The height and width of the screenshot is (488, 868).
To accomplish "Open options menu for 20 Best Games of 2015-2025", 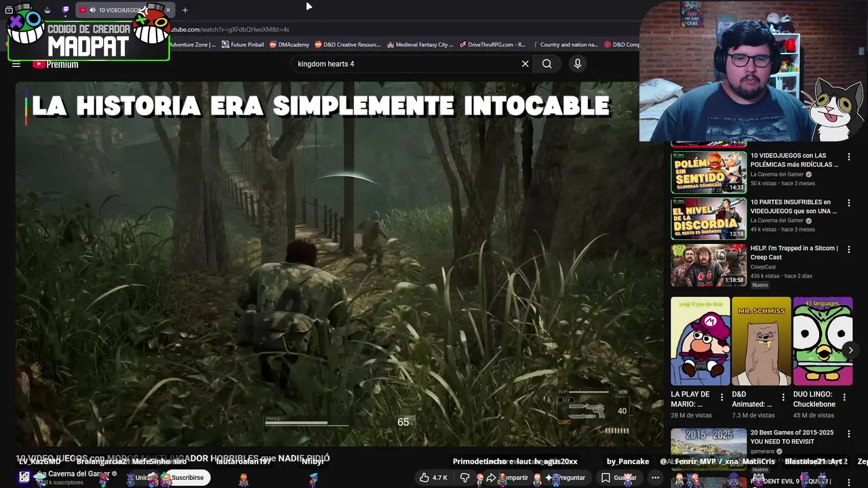I will (x=848, y=434).
